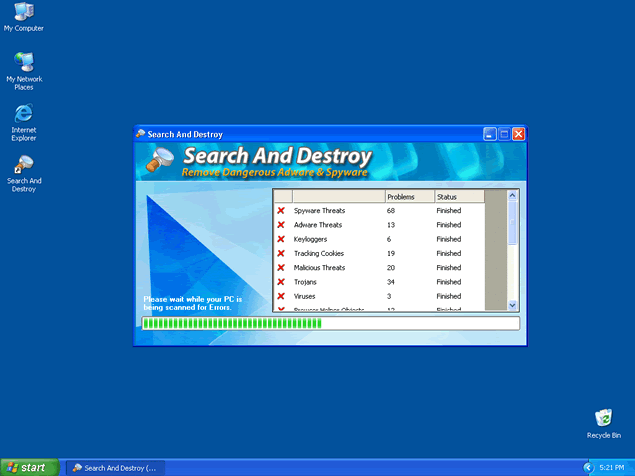Click red X icon beside Spyware Threats
Viewport: 635px width, 476px height.
point(281,211)
